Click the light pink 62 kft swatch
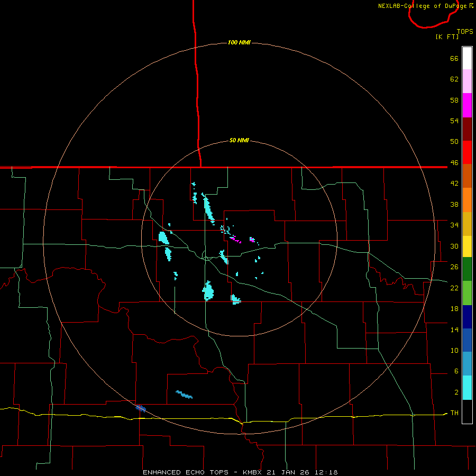This screenshot has height=476, width=476. click(x=467, y=81)
